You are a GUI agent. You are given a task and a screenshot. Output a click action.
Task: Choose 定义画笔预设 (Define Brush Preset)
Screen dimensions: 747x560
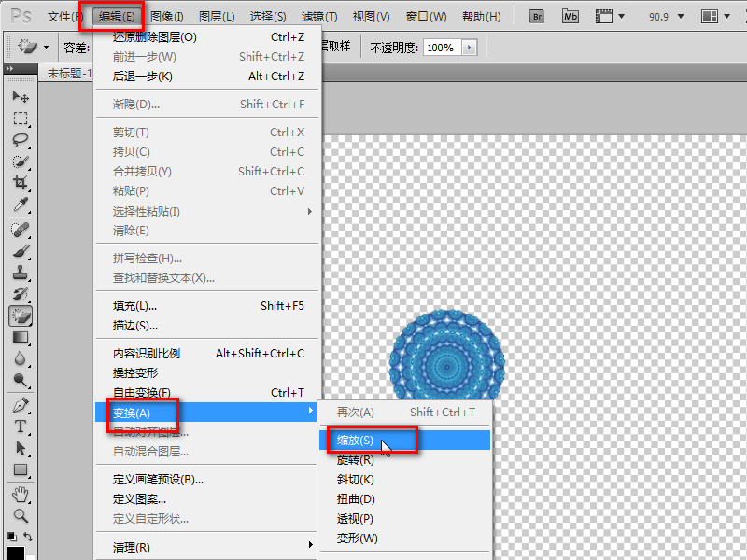[207, 480]
